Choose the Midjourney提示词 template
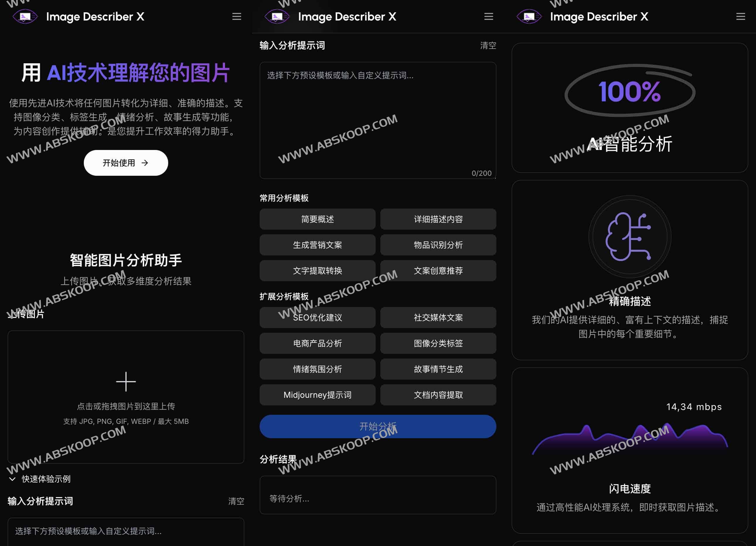The width and height of the screenshot is (756, 546). (317, 395)
